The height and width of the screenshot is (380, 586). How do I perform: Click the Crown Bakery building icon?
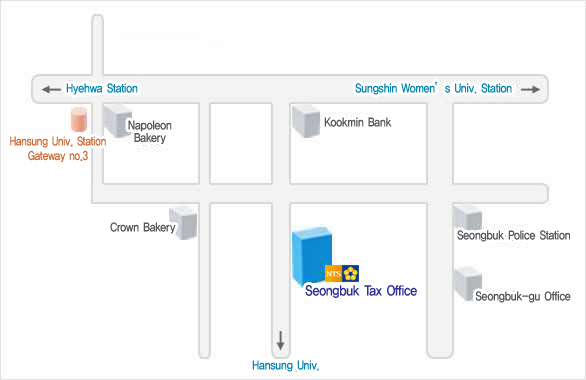click(x=183, y=223)
